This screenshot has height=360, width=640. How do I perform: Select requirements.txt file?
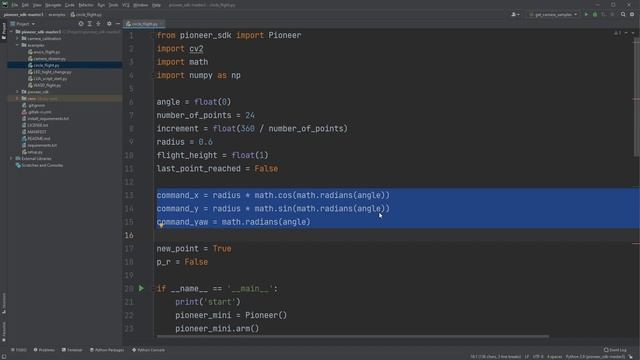click(x=40, y=145)
